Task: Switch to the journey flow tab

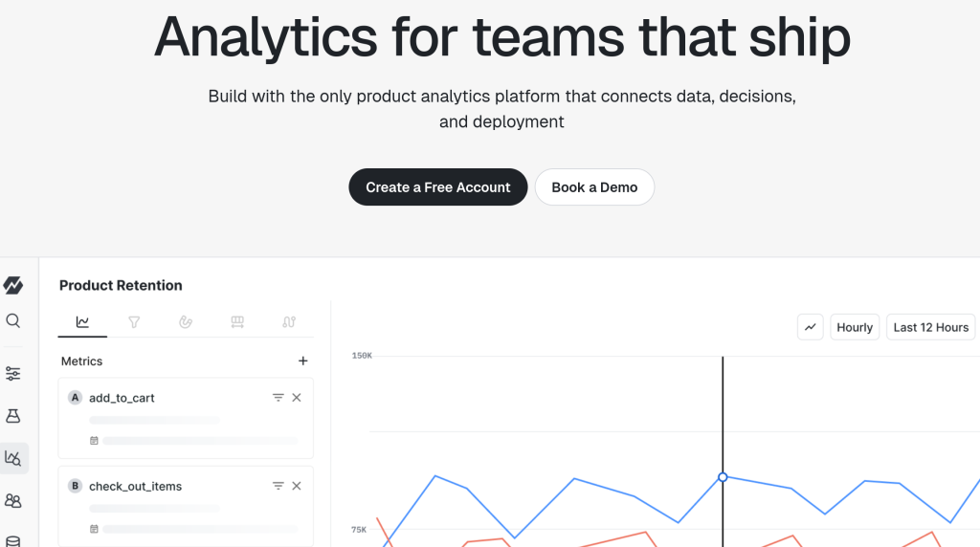Action: [289, 322]
